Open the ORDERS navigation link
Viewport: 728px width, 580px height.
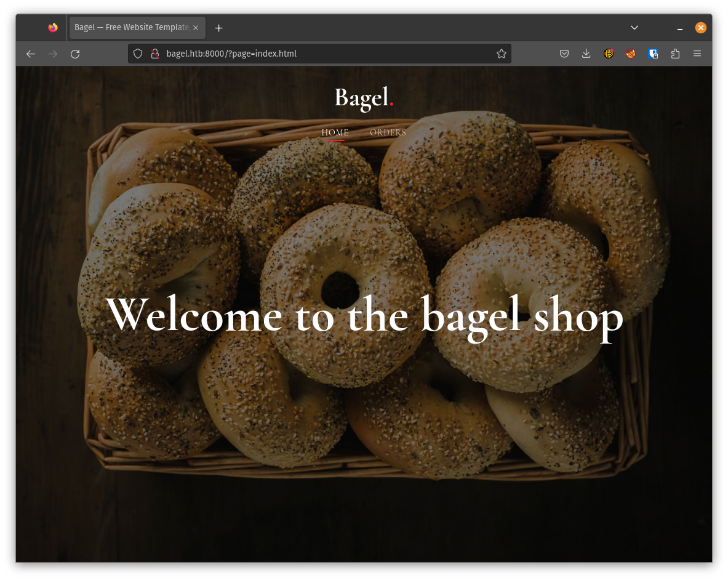coord(388,132)
